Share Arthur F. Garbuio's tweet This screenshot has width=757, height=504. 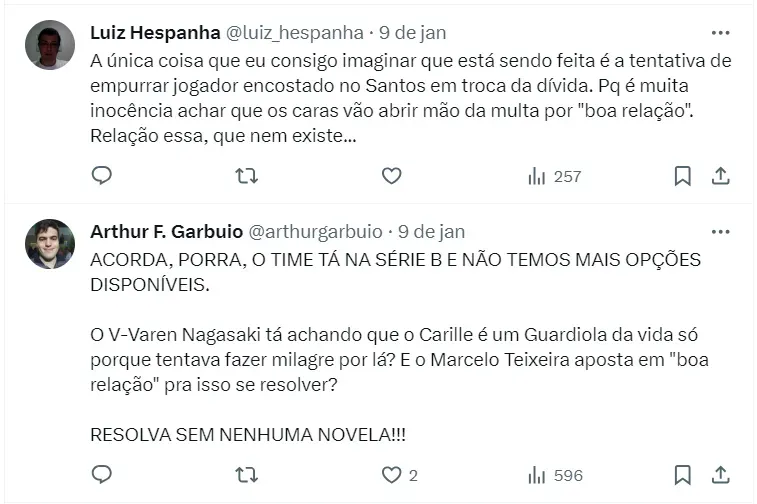pos(719,474)
